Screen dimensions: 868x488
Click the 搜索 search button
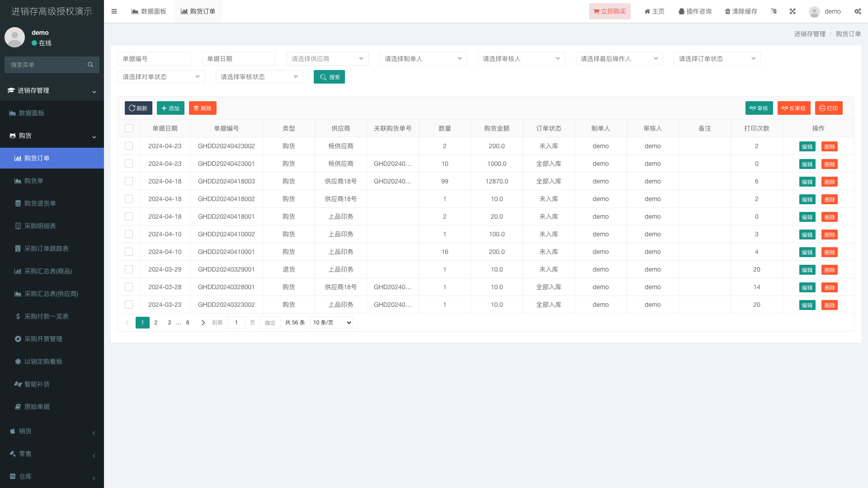tap(329, 77)
